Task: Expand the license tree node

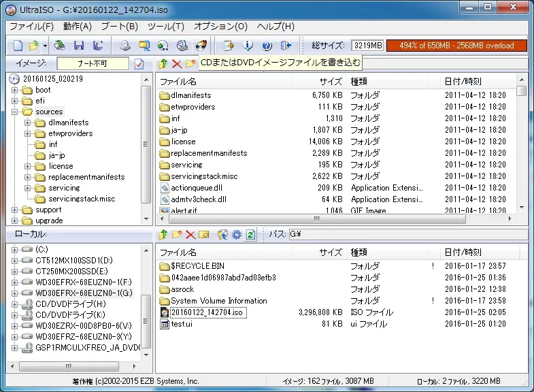Action: click(28, 167)
